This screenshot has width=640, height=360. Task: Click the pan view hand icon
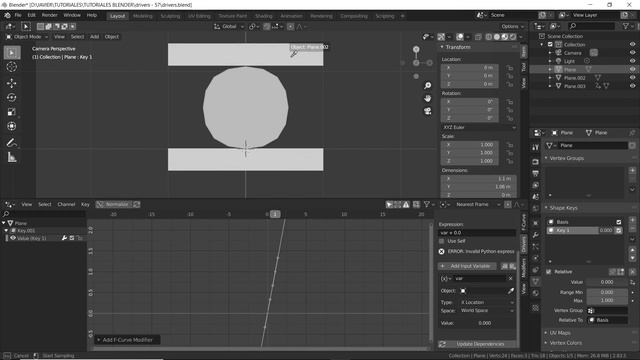click(427, 98)
